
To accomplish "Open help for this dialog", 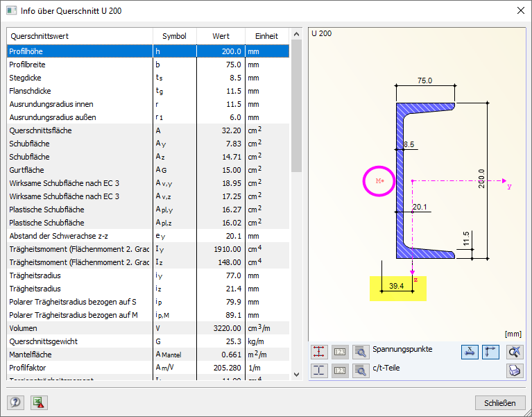I will [15, 402].
